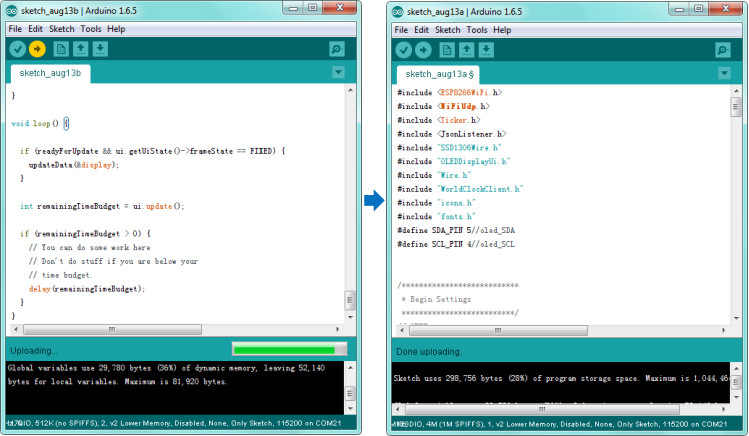Open Edit menu in sketch_aug13a window

[421, 30]
